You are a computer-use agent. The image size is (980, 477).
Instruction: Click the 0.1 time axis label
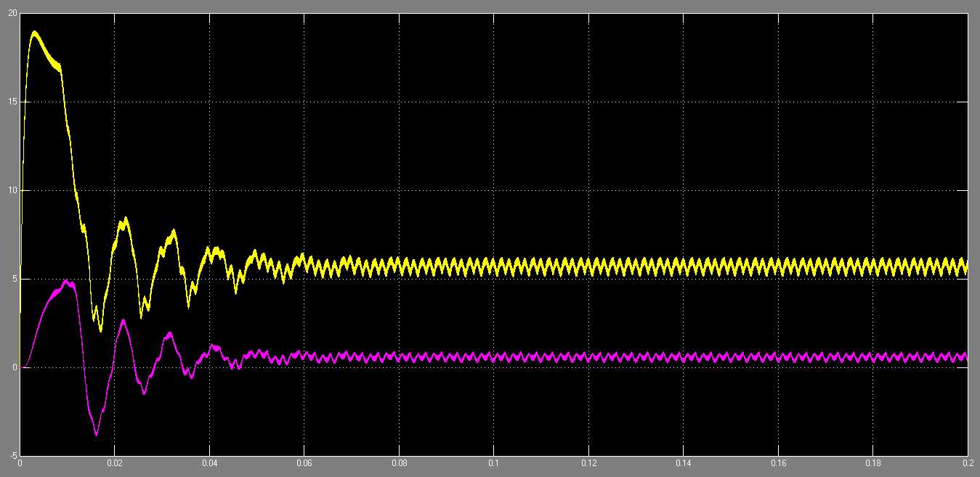pyautogui.click(x=493, y=462)
